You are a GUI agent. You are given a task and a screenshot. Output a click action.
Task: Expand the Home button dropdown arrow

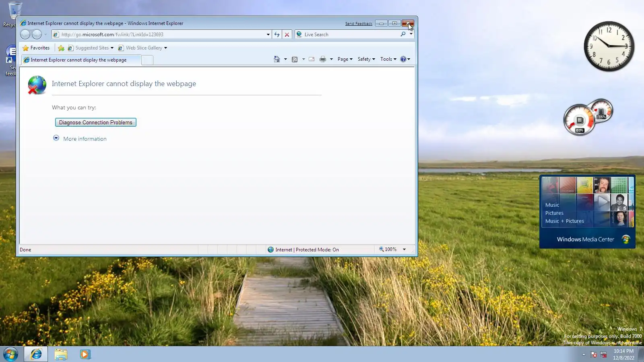(x=285, y=59)
